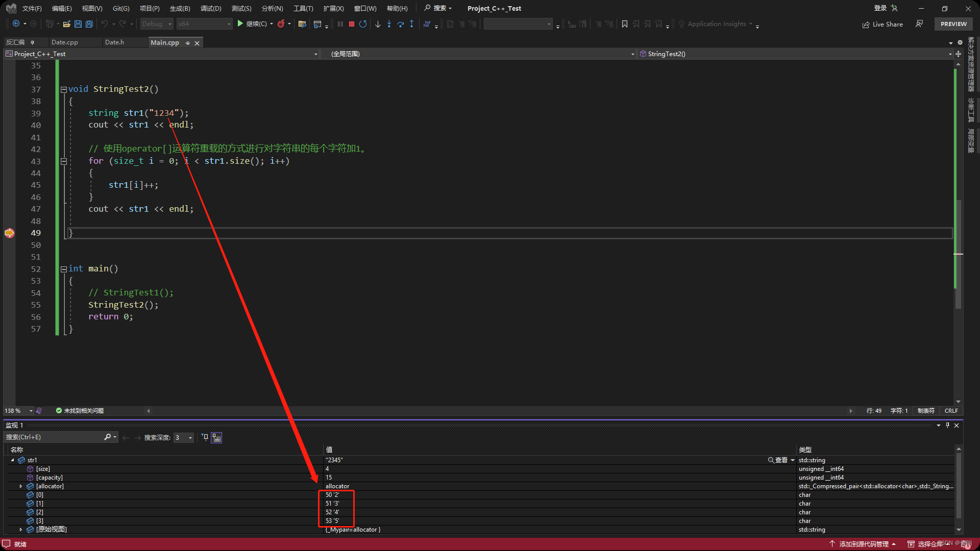Toggle pin on the 反汇编 tab

pos(32,42)
